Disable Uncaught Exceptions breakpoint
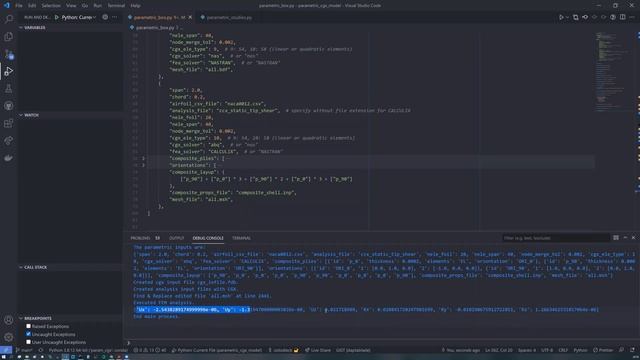Image resolution: width=640 pixels, height=360 pixels. pos(28,334)
